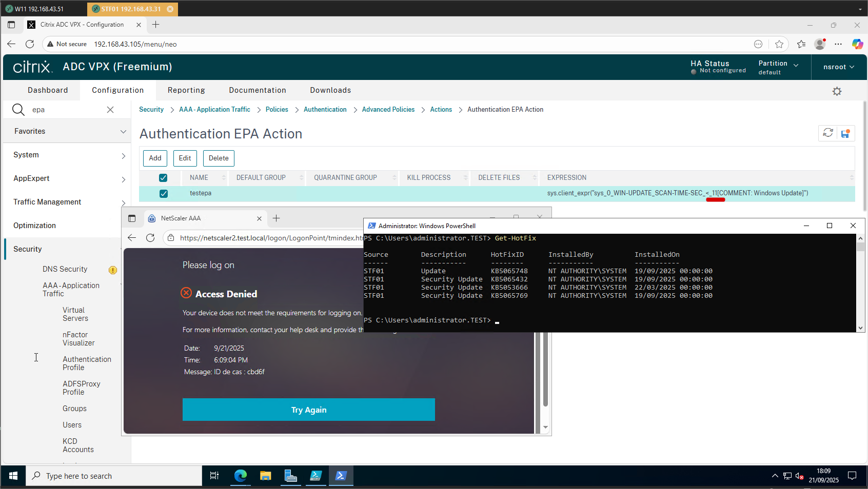The height and width of the screenshot is (489, 868).
Task: Switch to the Dashboard tab
Action: tap(48, 90)
